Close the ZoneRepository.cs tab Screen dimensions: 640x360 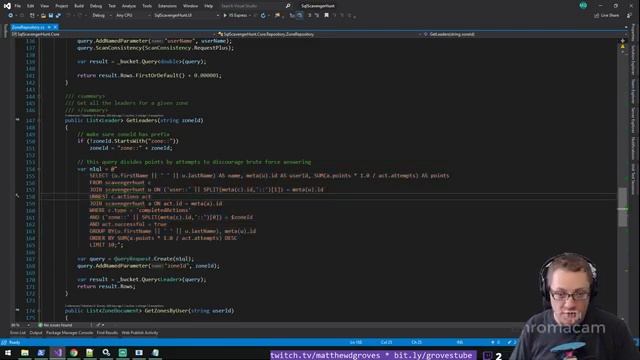point(56,27)
